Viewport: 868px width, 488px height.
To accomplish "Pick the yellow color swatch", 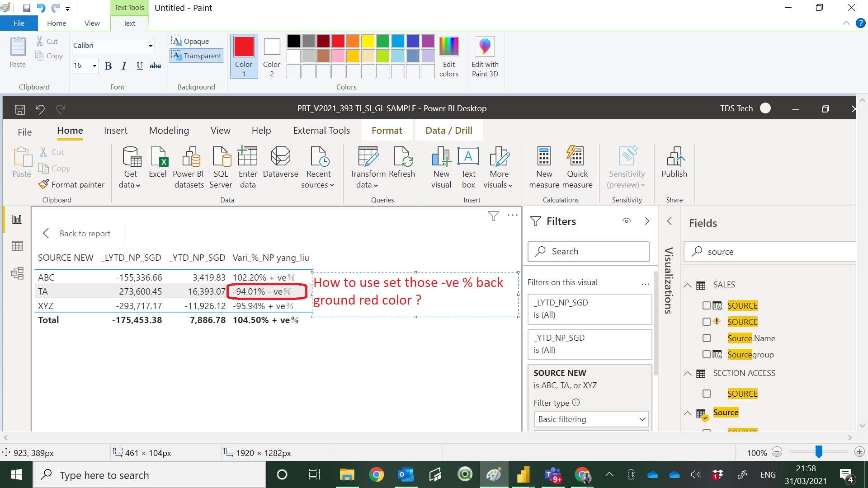I will point(368,42).
